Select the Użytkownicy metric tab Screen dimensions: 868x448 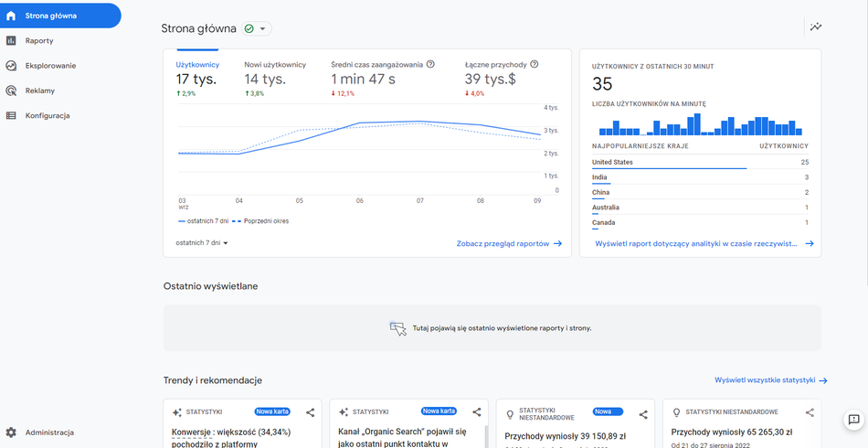coord(197,72)
